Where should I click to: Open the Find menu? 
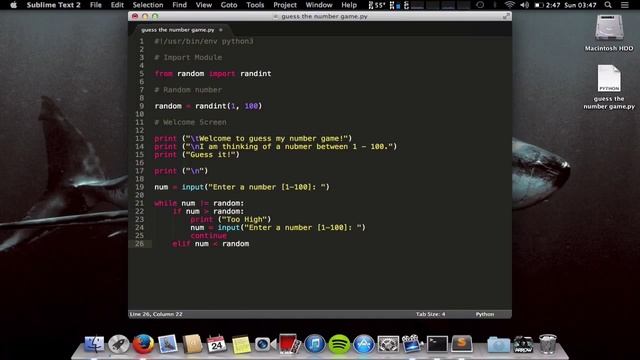(x=180, y=5)
